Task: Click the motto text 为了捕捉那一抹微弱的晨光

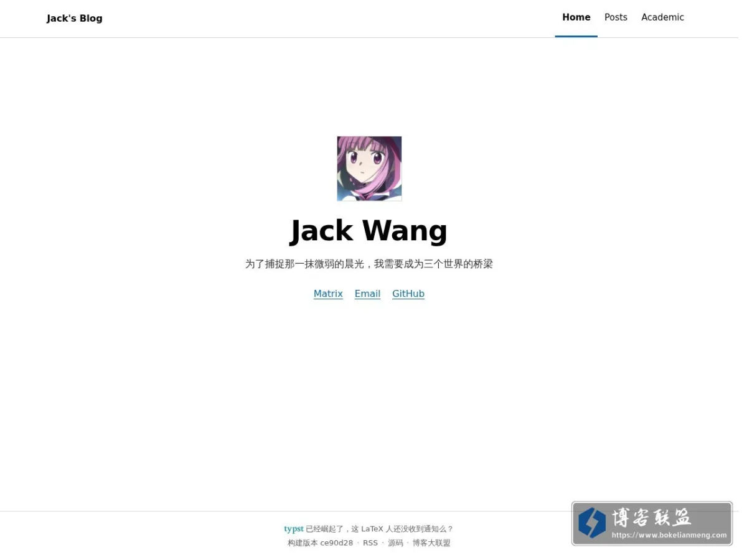Action: pos(304,264)
